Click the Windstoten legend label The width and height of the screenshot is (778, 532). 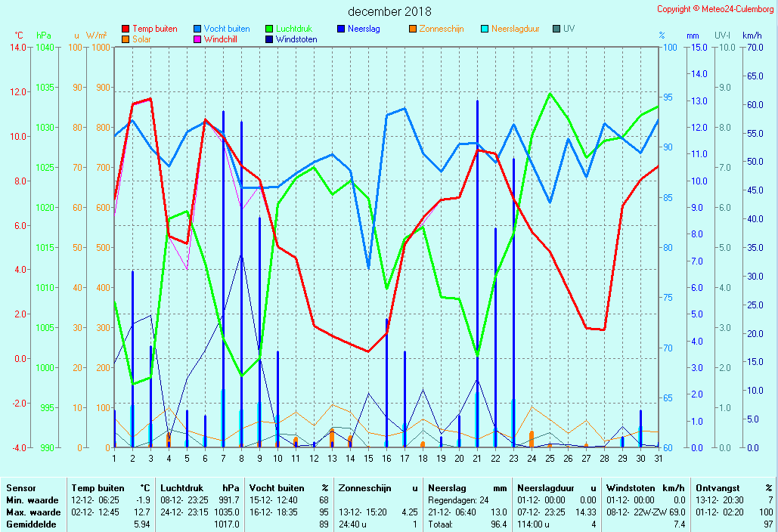(296, 39)
